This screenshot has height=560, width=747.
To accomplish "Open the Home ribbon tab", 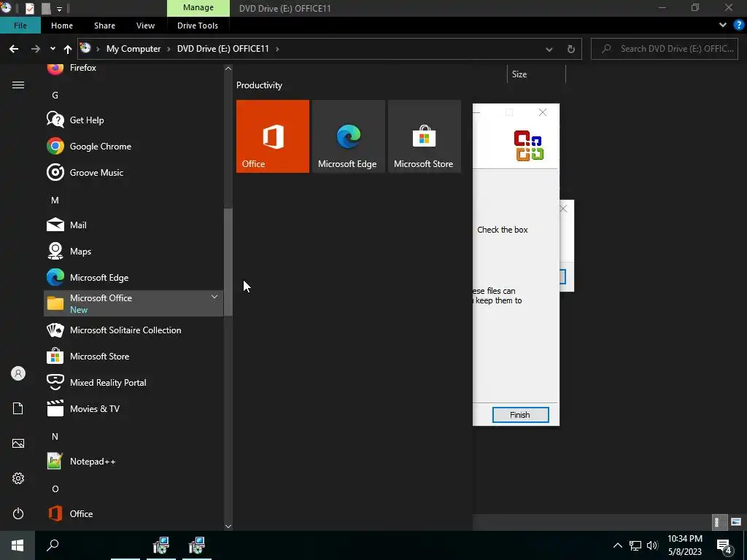I will [62, 26].
